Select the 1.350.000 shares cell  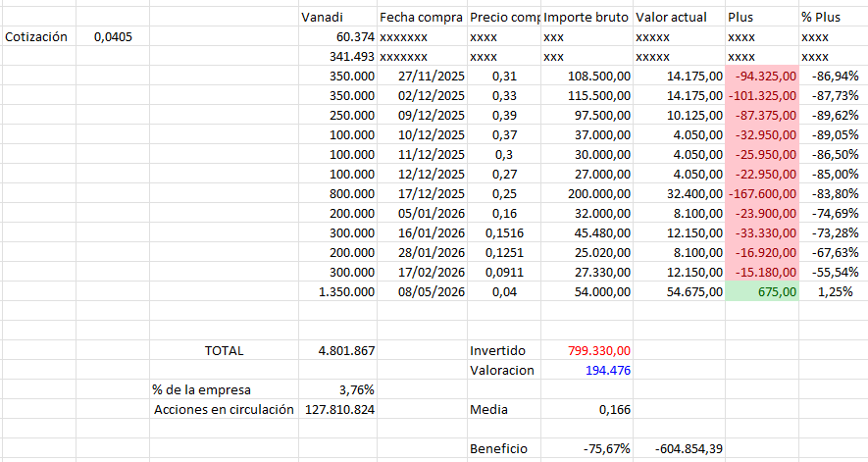pos(337,292)
